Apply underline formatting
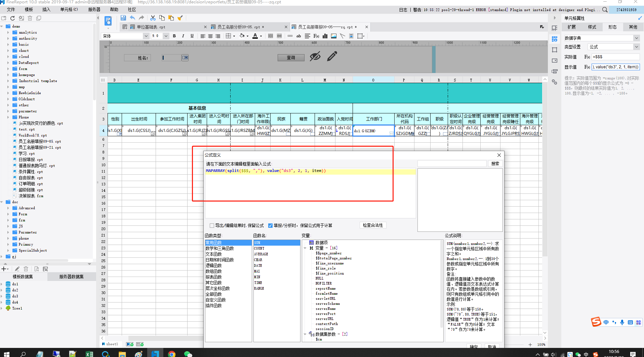Viewport: 644px width, 357px height. [x=192, y=36]
